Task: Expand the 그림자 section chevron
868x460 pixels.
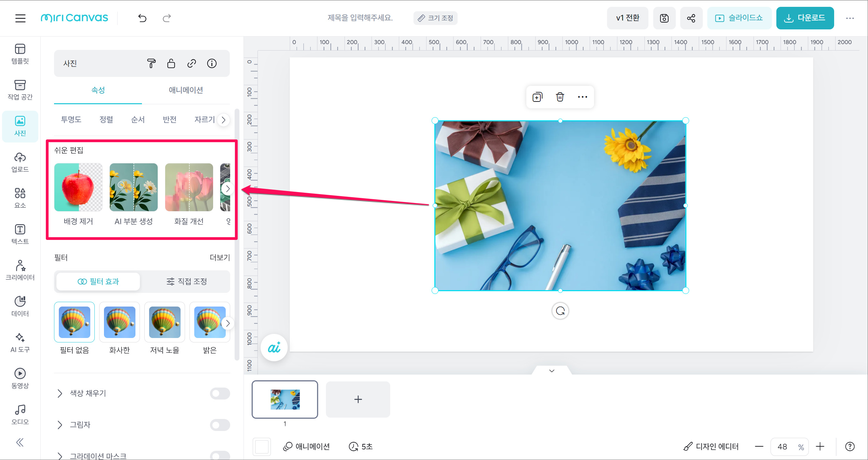Action: tap(60, 425)
